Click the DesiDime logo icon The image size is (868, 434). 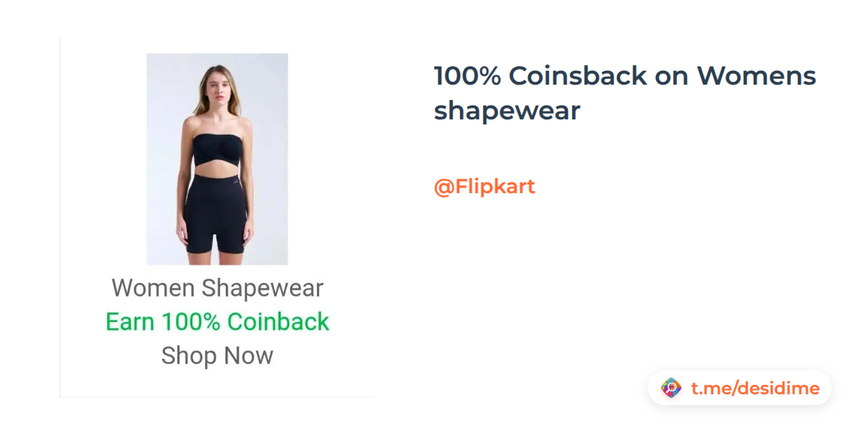pyautogui.click(x=671, y=388)
